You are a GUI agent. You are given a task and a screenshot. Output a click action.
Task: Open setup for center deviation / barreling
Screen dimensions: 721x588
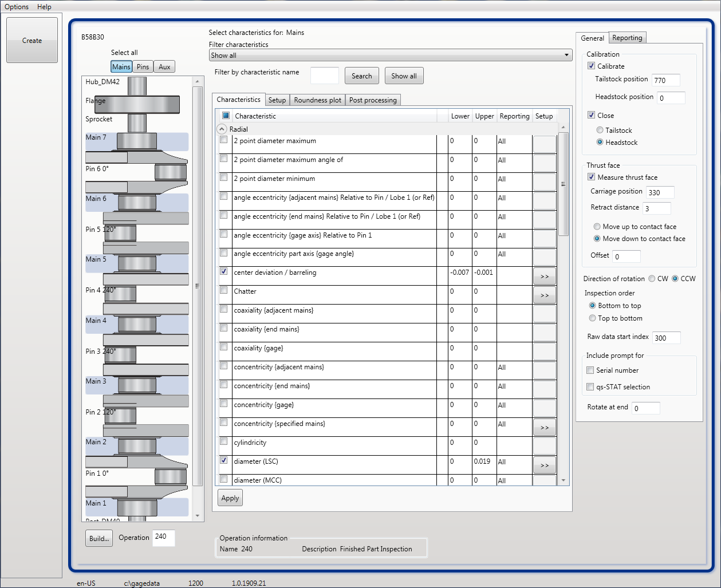pyautogui.click(x=544, y=275)
